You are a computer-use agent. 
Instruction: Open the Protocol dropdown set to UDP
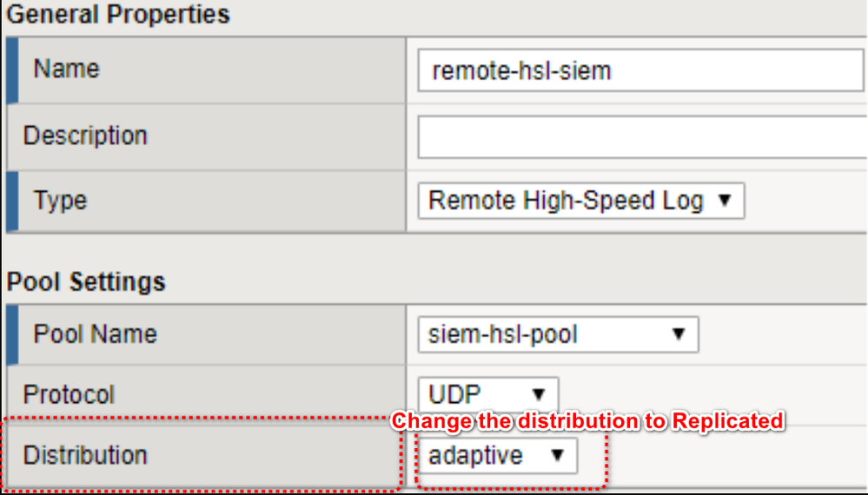[487, 395]
